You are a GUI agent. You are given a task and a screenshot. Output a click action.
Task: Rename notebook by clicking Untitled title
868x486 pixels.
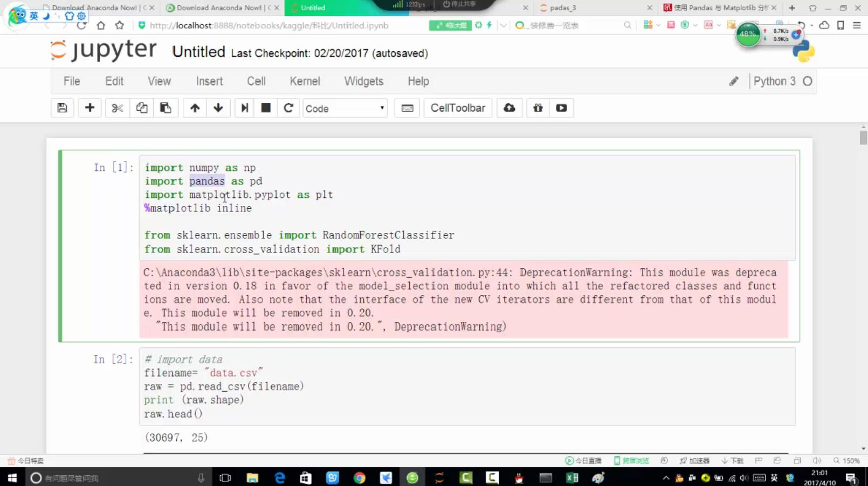click(198, 52)
